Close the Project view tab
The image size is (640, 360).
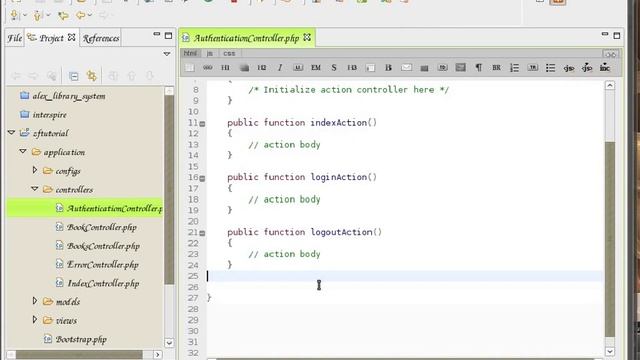[x=71, y=38]
